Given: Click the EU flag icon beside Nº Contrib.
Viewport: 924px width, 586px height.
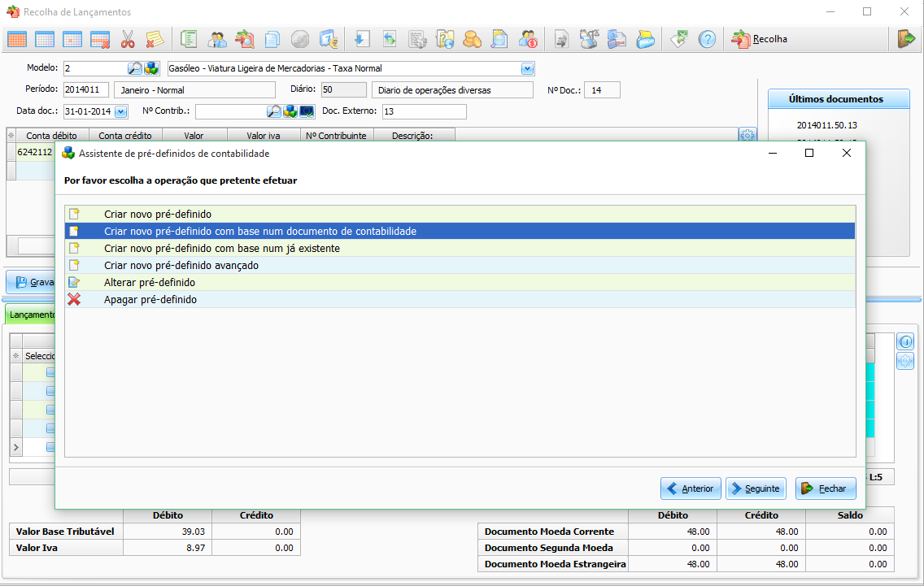Looking at the screenshot, I should (x=307, y=111).
